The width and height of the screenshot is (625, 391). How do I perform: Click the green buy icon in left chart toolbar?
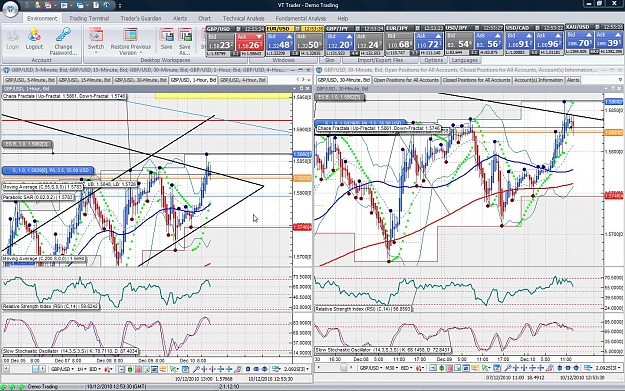pyautogui.click(x=130, y=369)
